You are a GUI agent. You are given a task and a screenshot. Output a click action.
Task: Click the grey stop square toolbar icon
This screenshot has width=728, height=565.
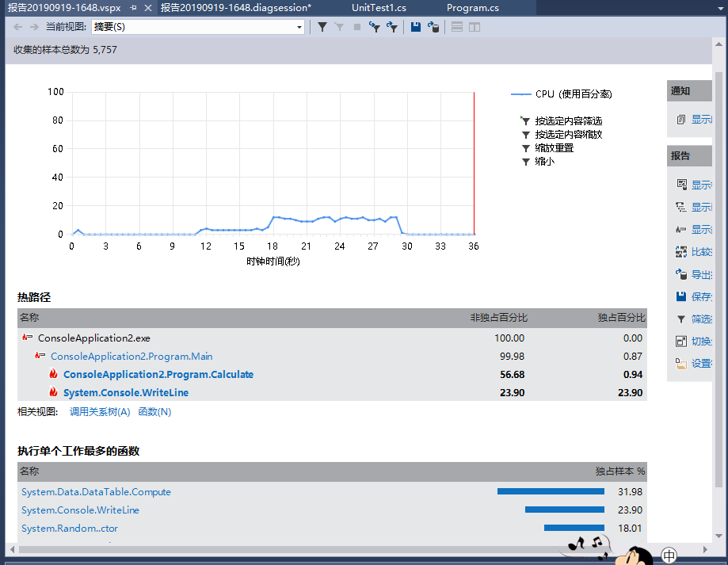coord(357,27)
